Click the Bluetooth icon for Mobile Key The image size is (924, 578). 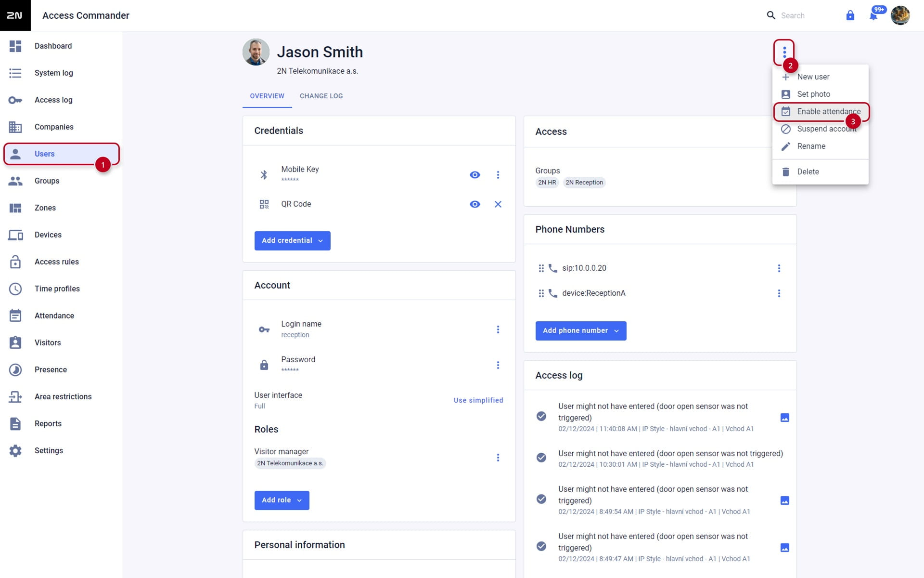264,174
